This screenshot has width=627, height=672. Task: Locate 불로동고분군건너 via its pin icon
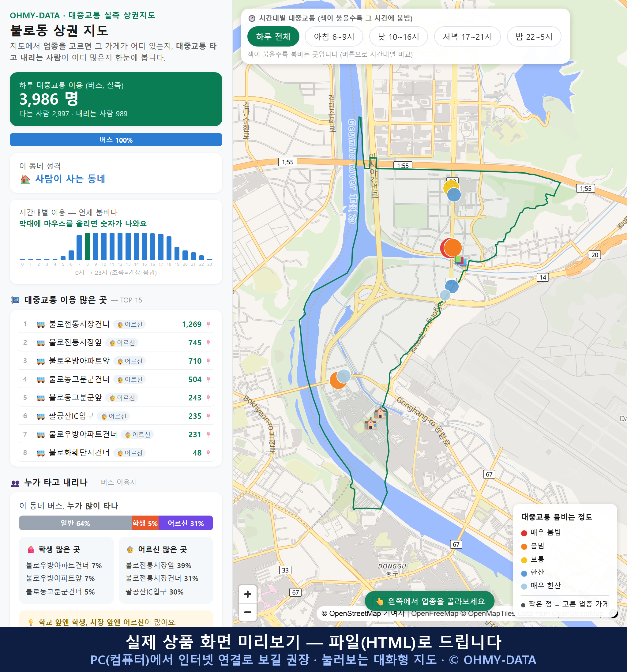pyautogui.click(x=208, y=379)
